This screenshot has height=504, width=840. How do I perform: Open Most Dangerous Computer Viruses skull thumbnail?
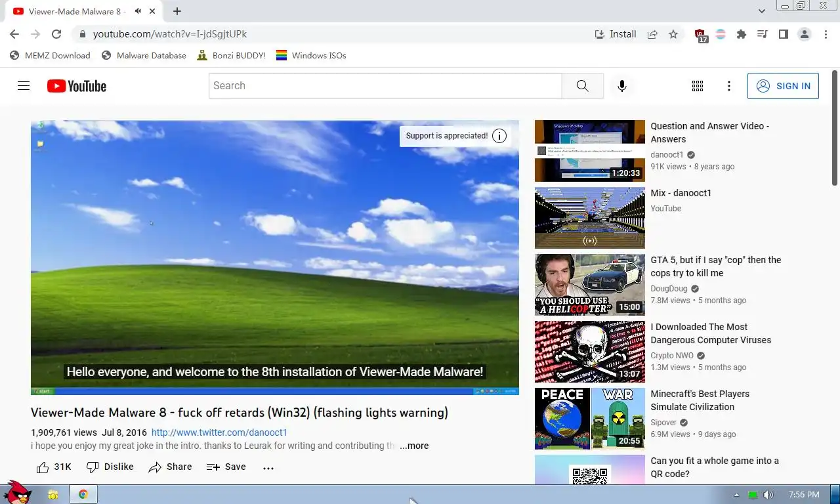coord(590,352)
